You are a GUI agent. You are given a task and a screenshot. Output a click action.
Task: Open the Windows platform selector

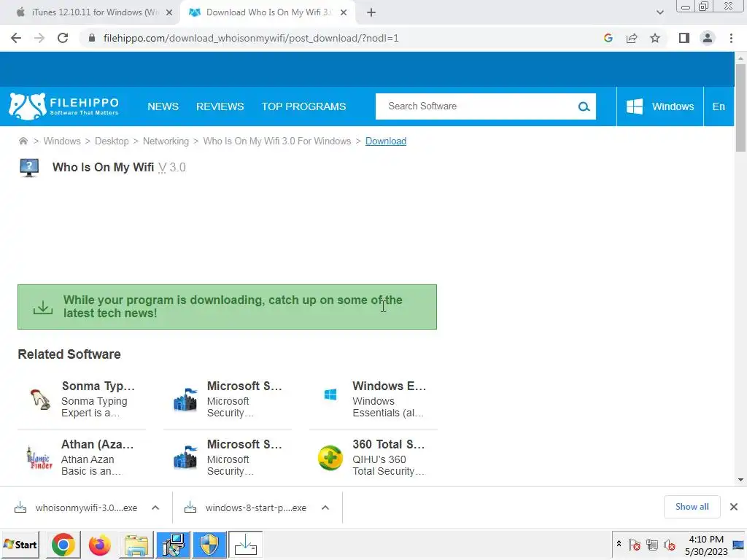click(x=659, y=106)
